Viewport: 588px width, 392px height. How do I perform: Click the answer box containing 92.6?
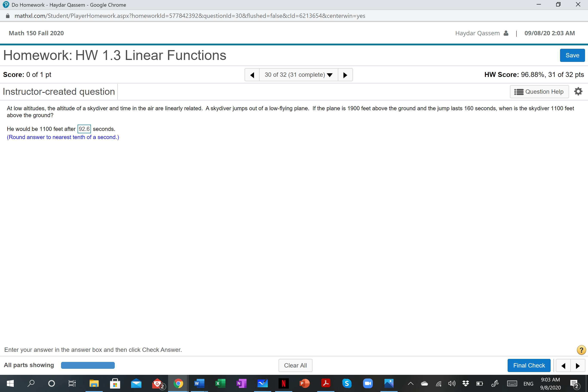click(x=84, y=129)
